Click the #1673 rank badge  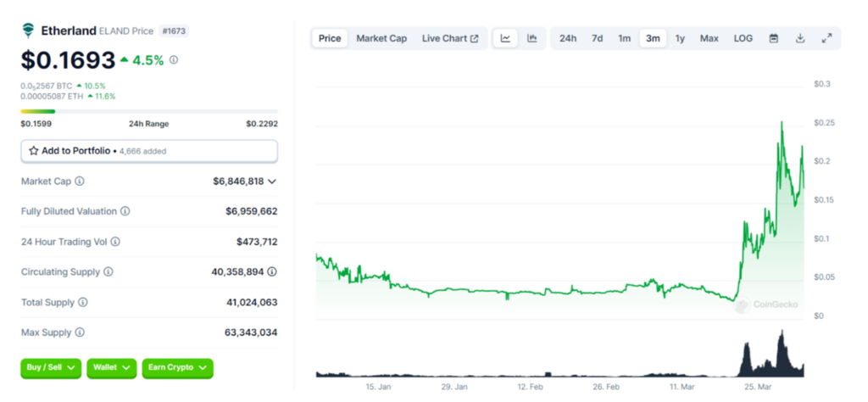(x=174, y=31)
